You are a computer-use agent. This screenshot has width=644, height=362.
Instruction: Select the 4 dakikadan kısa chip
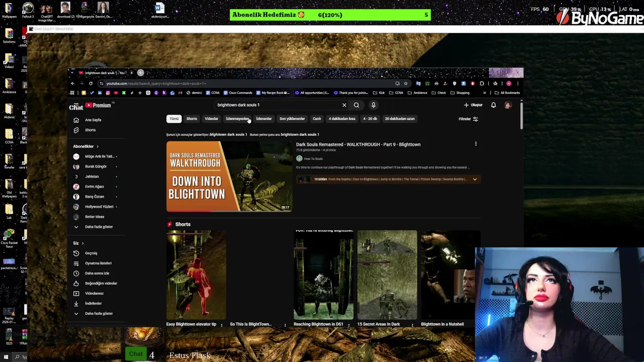[342, 119]
